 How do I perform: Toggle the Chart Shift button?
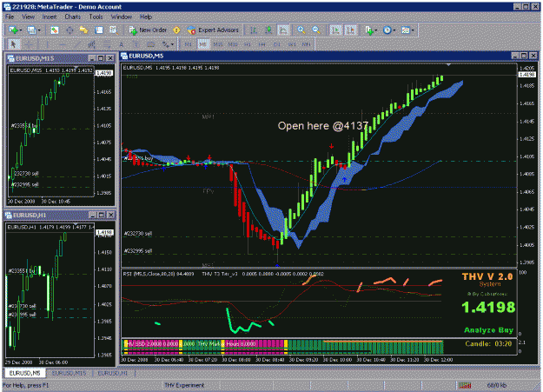350,30
